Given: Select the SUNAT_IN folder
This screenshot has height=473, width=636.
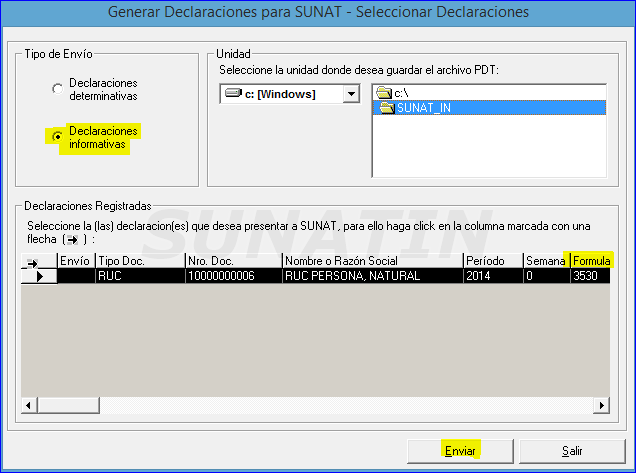Looking at the screenshot, I should coord(489,108).
